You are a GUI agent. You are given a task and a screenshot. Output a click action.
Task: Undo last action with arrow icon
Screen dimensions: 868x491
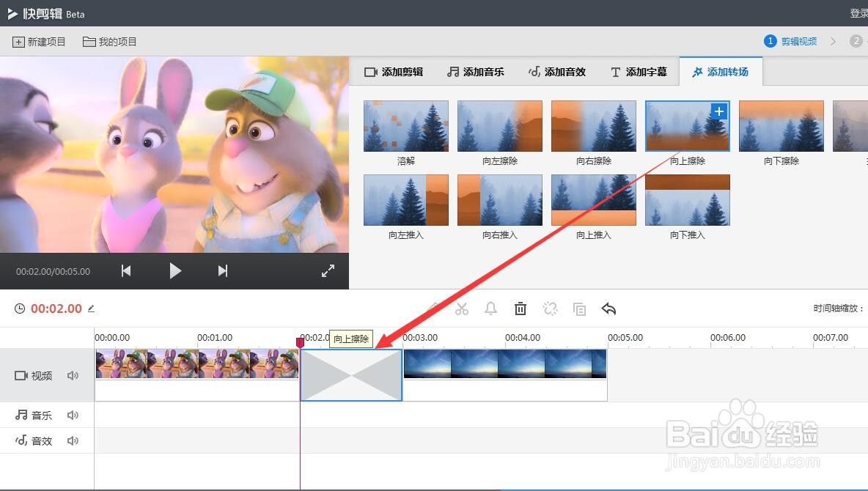point(609,309)
